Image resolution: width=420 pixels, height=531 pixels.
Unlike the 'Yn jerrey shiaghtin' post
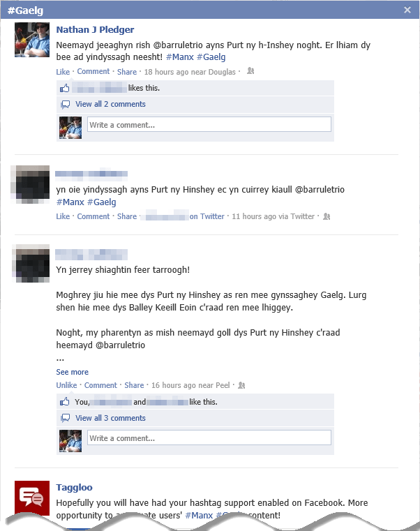[66, 385]
